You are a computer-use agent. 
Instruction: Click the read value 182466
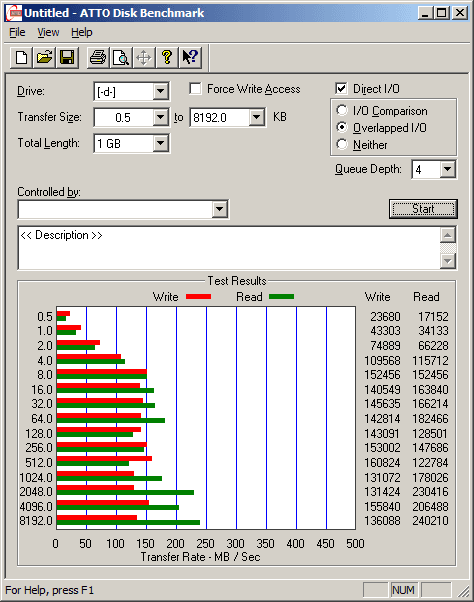[430, 419]
